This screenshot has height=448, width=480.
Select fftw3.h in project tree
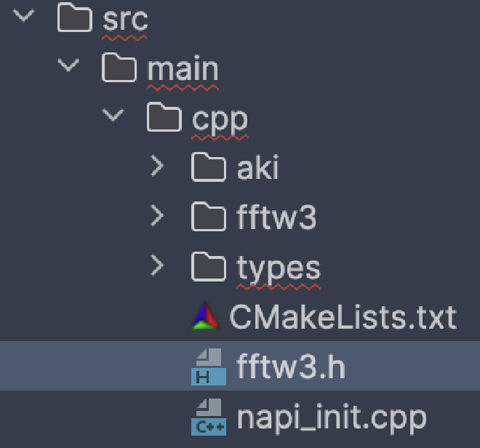click(290, 367)
